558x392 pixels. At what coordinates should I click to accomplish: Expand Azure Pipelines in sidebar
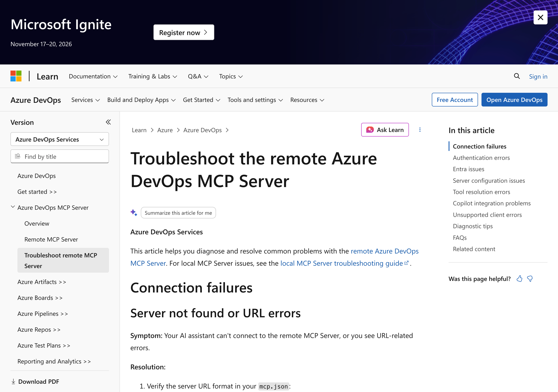click(x=43, y=314)
